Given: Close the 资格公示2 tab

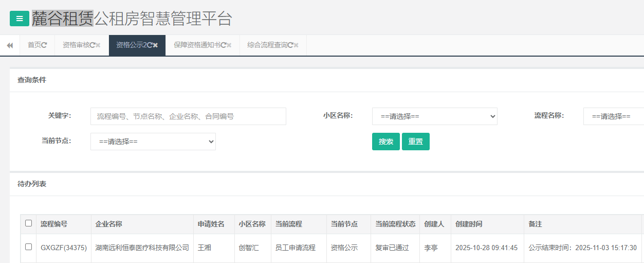Looking at the screenshot, I should (x=155, y=45).
